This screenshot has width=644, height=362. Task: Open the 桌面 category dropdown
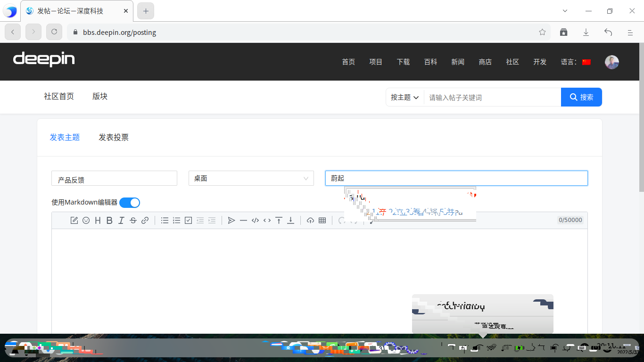(x=250, y=178)
